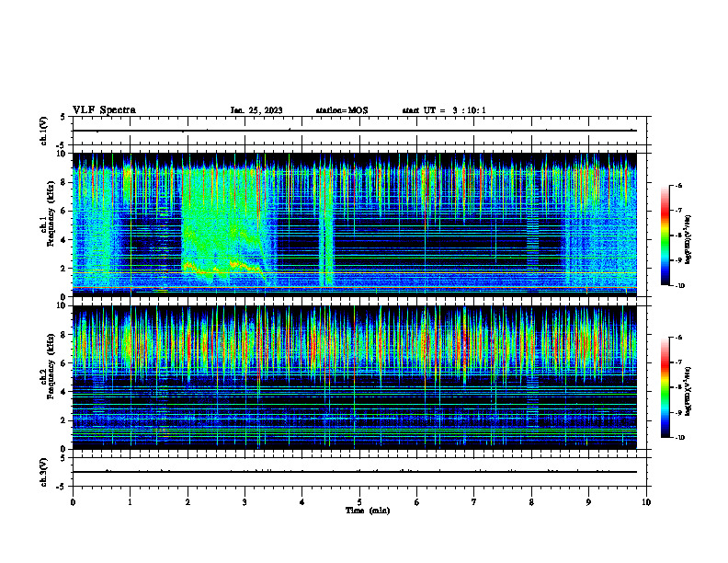Click the ch.1 spectrogram color bar
728x563 pixels.
tap(665, 236)
